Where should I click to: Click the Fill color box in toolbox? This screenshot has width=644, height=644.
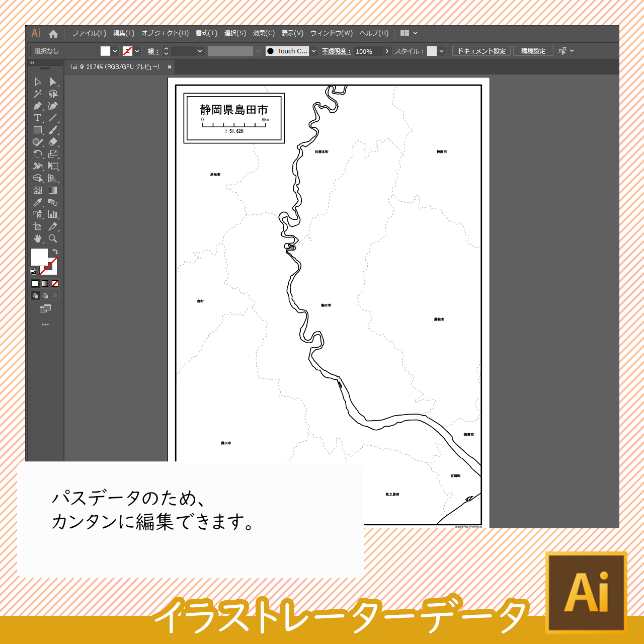point(39,257)
